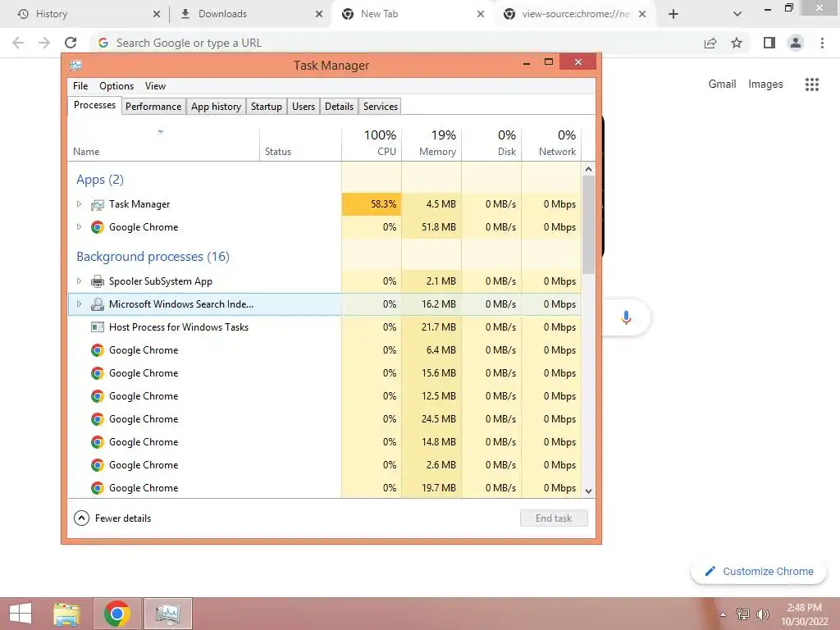Click the Chrome taskbar icon
Image resolution: width=840 pixels, height=630 pixels.
click(x=117, y=614)
